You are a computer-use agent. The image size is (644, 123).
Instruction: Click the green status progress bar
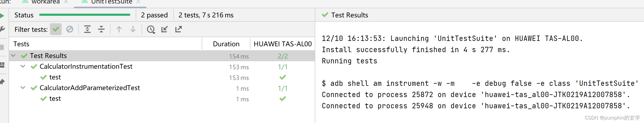pyautogui.click(x=85, y=15)
